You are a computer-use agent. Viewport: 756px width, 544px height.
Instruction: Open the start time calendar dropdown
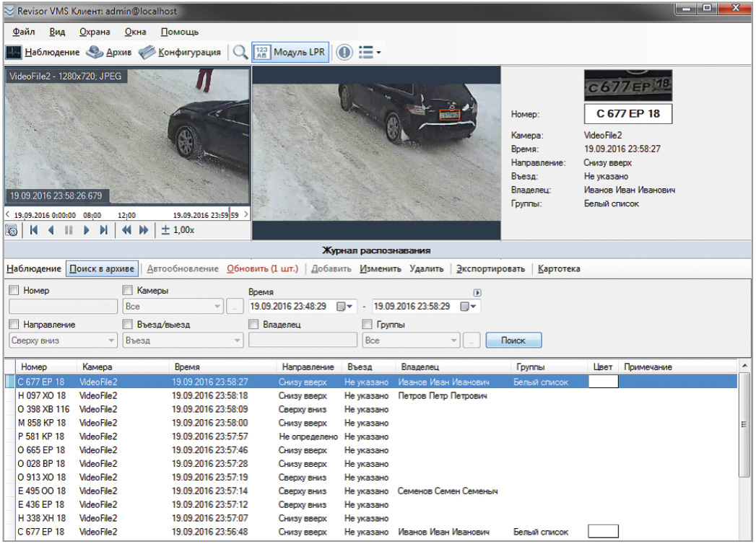point(344,307)
